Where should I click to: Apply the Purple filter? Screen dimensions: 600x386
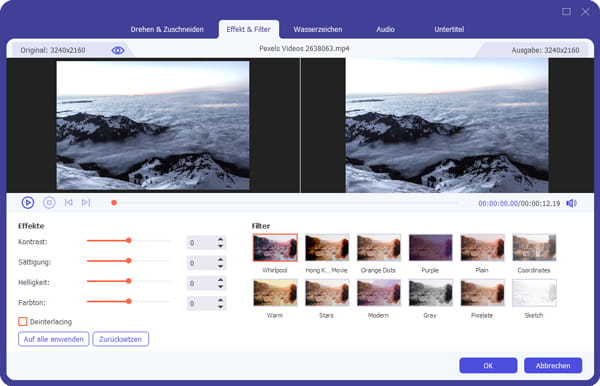coord(430,248)
